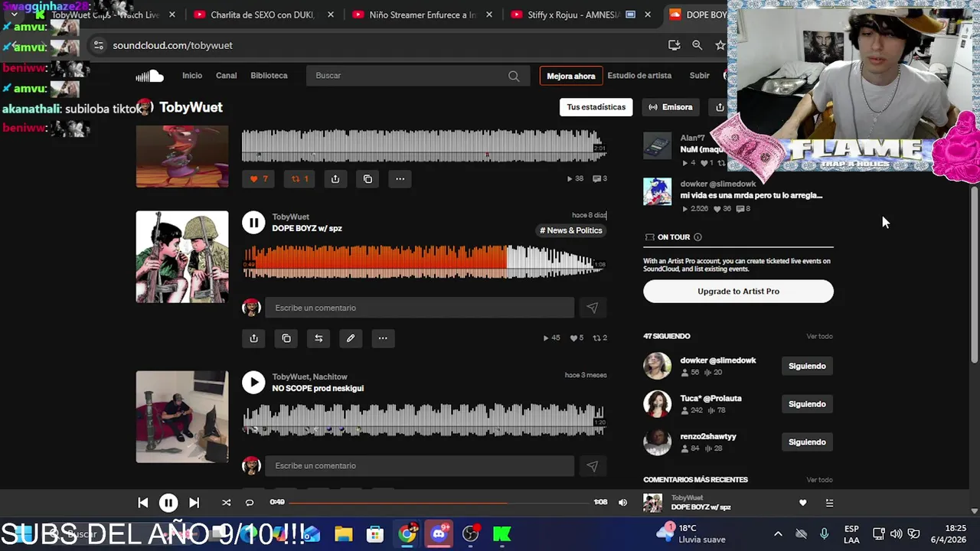Skip to next track in player
This screenshot has width=980, height=551.
[x=194, y=503]
